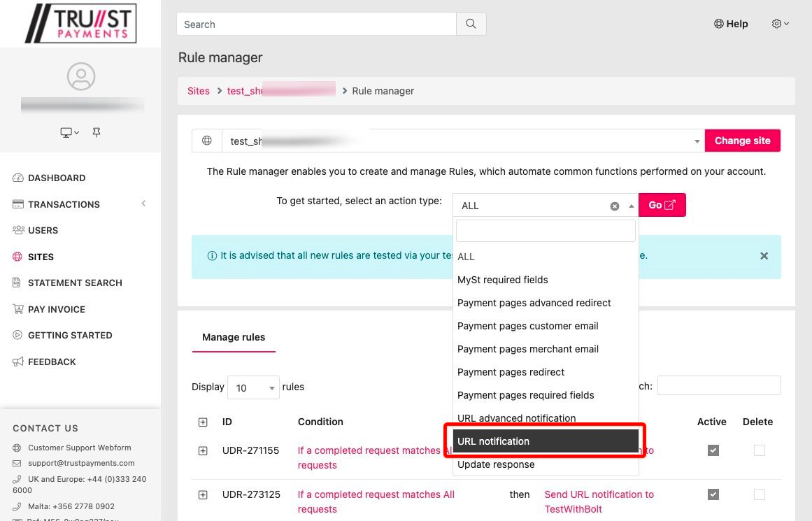Click support@trustpayments.com email link

(x=81, y=463)
